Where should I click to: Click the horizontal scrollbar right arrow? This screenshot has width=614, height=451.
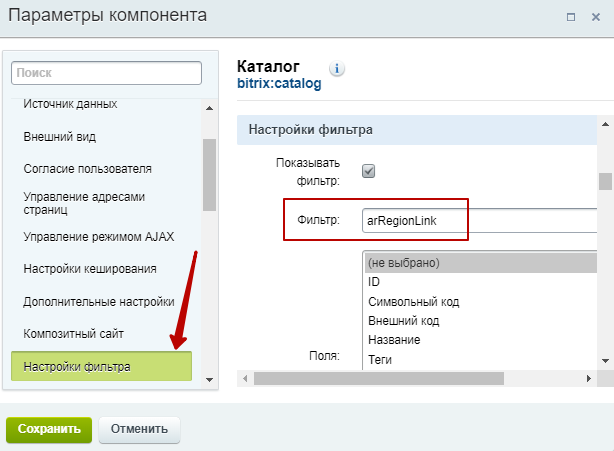[x=589, y=379]
